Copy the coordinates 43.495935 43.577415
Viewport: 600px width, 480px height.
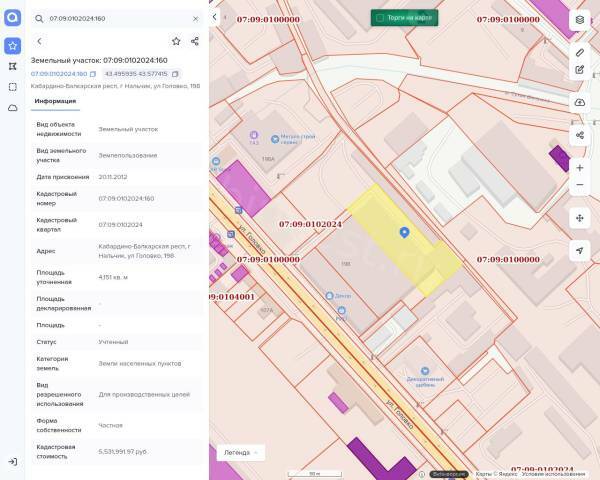pyautogui.click(x=175, y=74)
